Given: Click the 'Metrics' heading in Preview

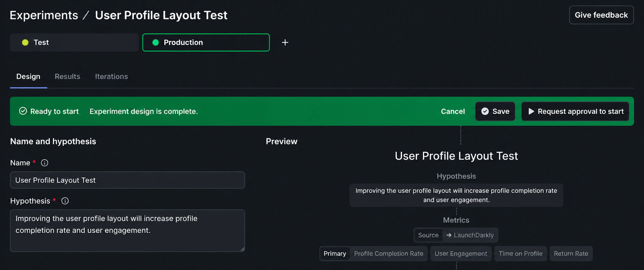Looking at the screenshot, I should (456, 220).
